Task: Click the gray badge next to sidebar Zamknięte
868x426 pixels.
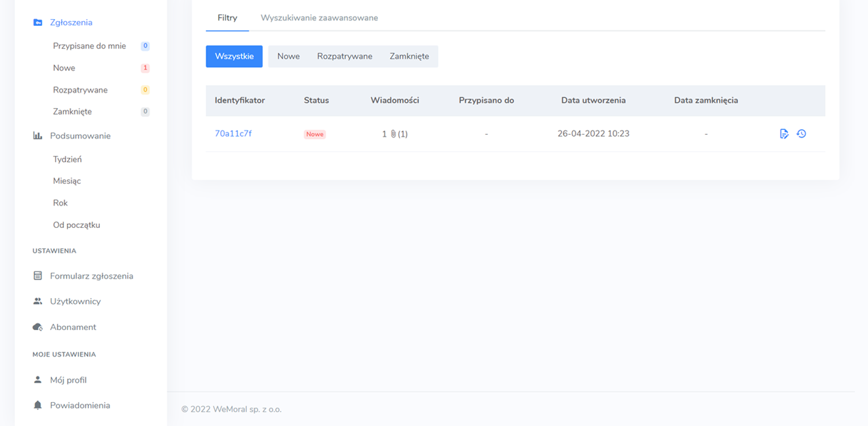Action: click(145, 112)
